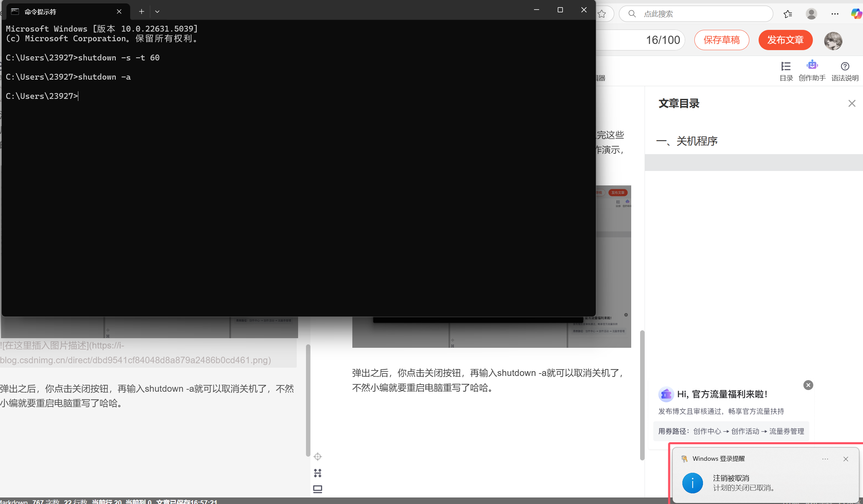Click the preview-mode laptop icon

coord(318,489)
